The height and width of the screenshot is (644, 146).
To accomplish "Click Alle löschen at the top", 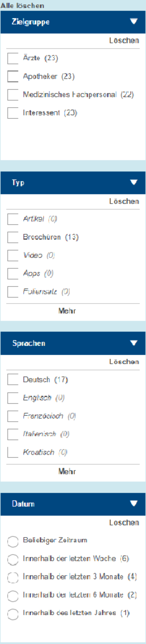I will point(22,5).
